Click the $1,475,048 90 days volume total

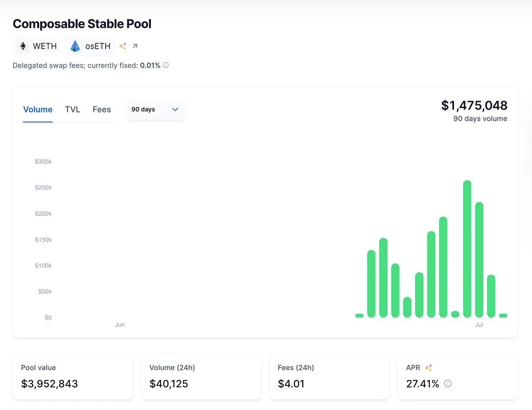(474, 106)
